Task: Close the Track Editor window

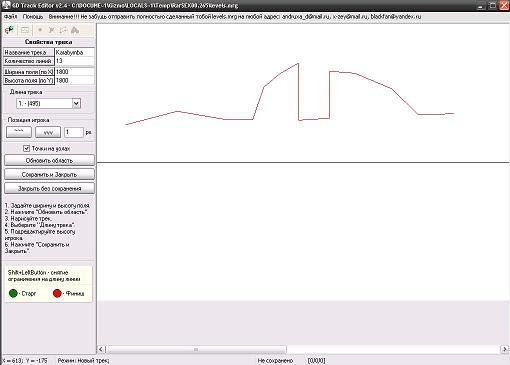Action: 504,5
